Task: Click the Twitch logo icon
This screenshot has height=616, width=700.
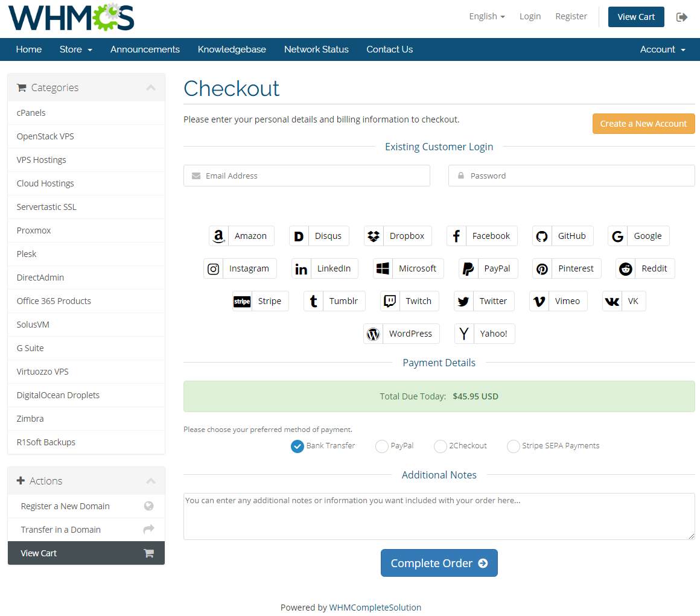Action: point(390,301)
